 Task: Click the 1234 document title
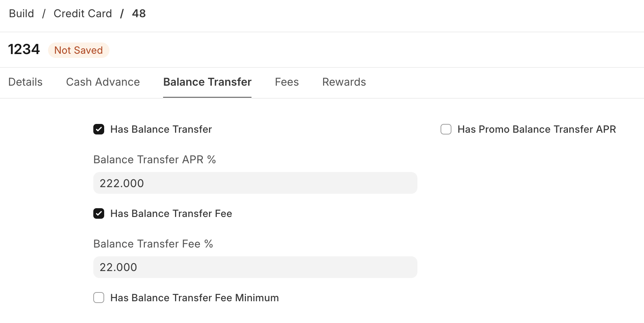tap(24, 50)
